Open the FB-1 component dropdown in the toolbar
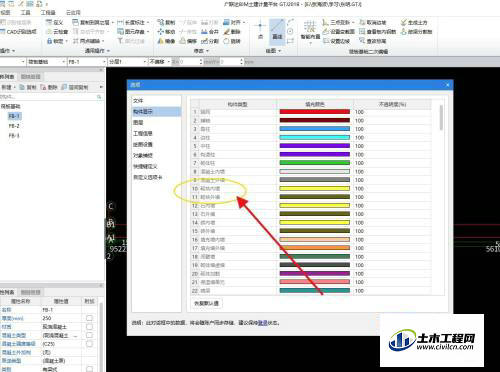Viewport: 500px width, 372px height. point(104,62)
